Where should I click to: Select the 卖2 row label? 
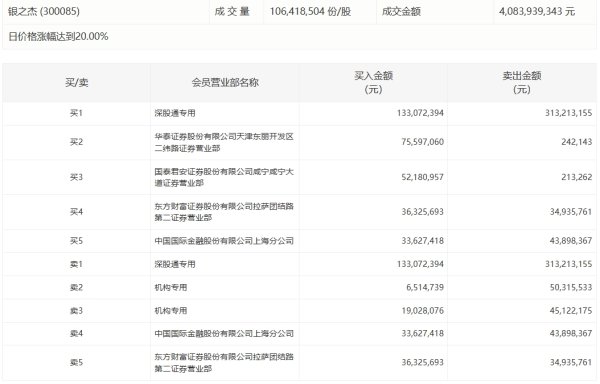coord(76,287)
